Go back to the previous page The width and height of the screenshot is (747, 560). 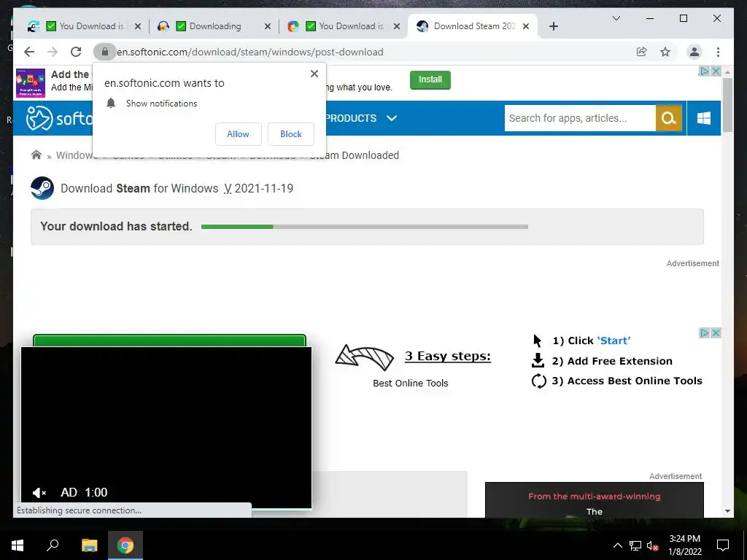pos(29,52)
